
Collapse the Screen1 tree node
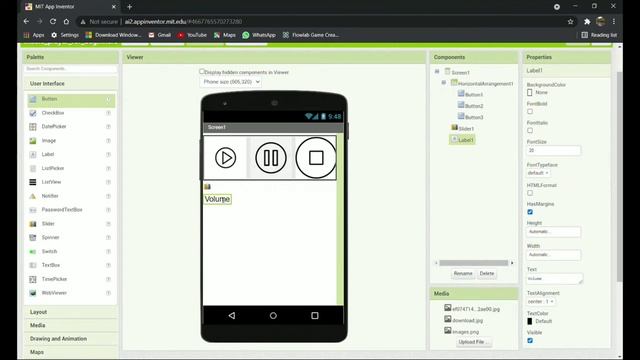point(437,71)
